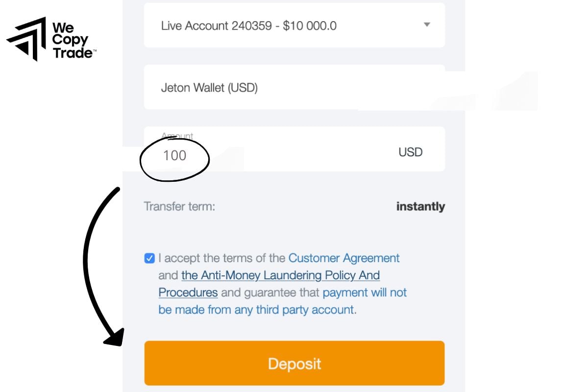
Task: Submit the deposit with the Deposit button
Action: point(294,363)
